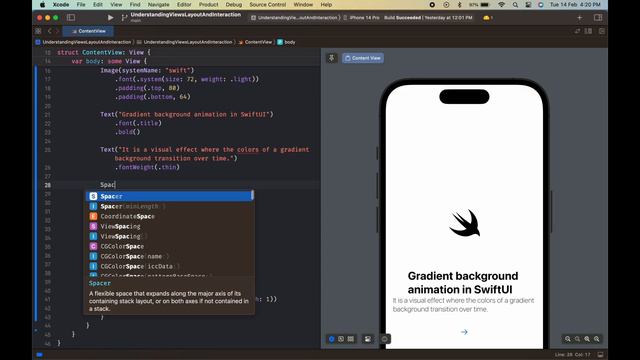Viewport: 640px width, 360px height.
Task: Toggle the debug area button in status bar
Action: pos(600,354)
